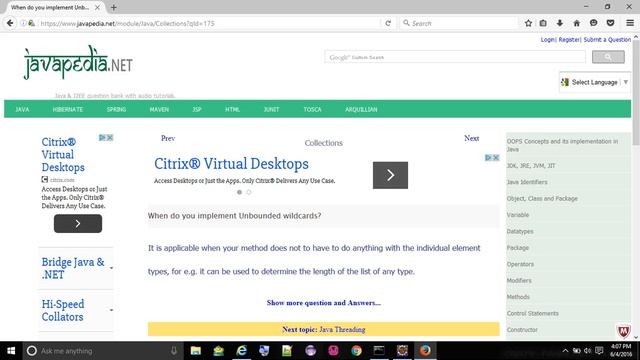Open the HTML menu item
Screen dimensions: 640x360
[x=232, y=109]
